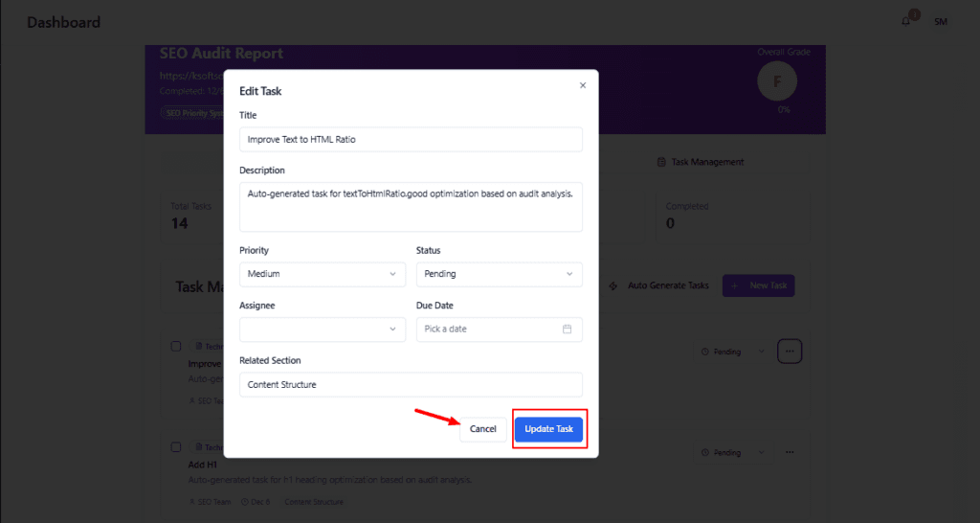Open the SM user avatar menu

940,21
